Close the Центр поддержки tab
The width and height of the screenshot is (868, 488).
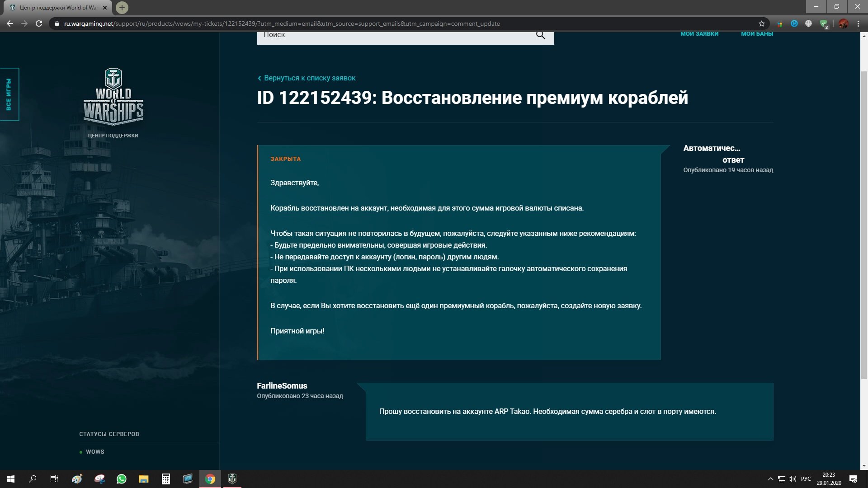(105, 8)
